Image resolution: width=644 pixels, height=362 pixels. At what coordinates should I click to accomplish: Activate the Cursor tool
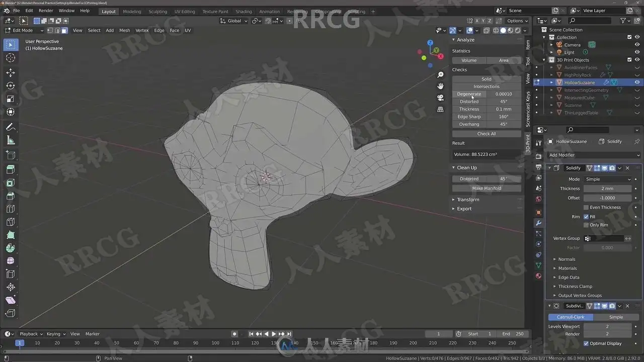[11, 58]
